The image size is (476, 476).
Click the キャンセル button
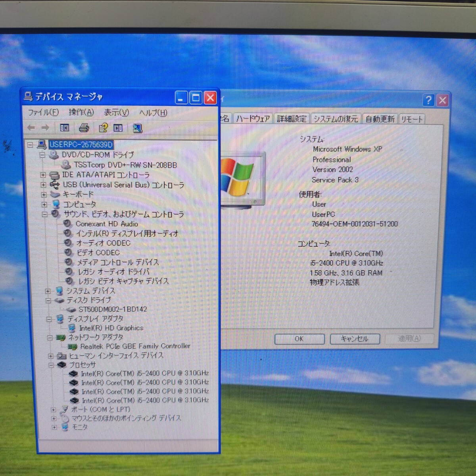click(354, 339)
